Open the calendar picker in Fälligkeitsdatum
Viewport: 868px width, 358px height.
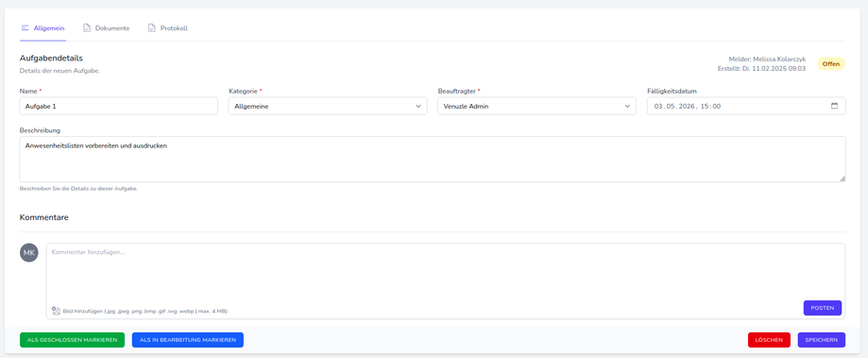834,106
